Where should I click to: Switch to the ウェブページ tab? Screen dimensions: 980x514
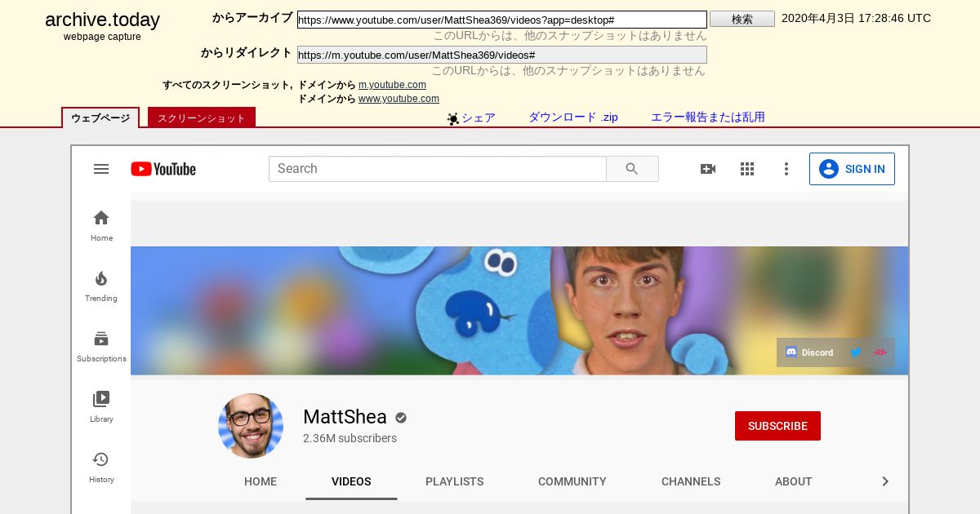100,117
